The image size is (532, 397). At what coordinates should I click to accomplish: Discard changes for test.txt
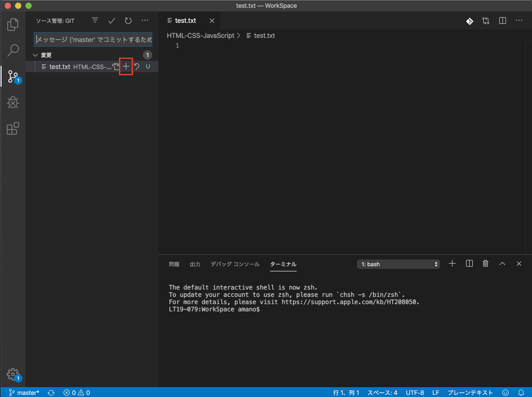(x=137, y=66)
